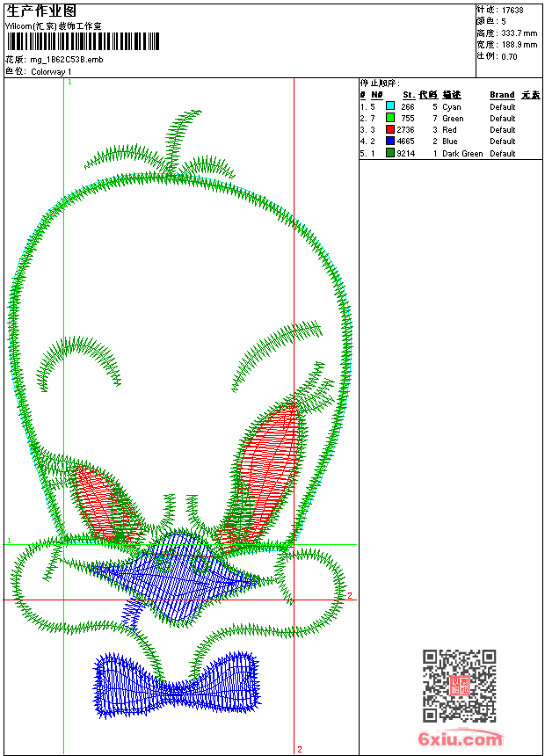Click the 'Colorway 1' text
Viewport: 545px width, 756px height.
pyautogui.click(x=51, y=72)
